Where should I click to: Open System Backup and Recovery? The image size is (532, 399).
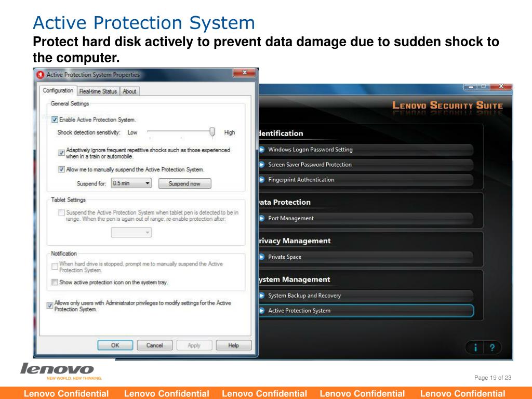366,296
